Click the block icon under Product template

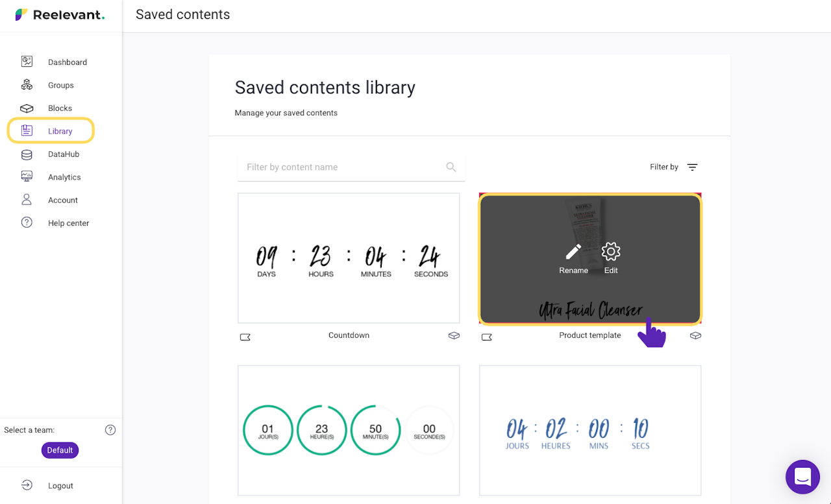(x=695, y=336)
